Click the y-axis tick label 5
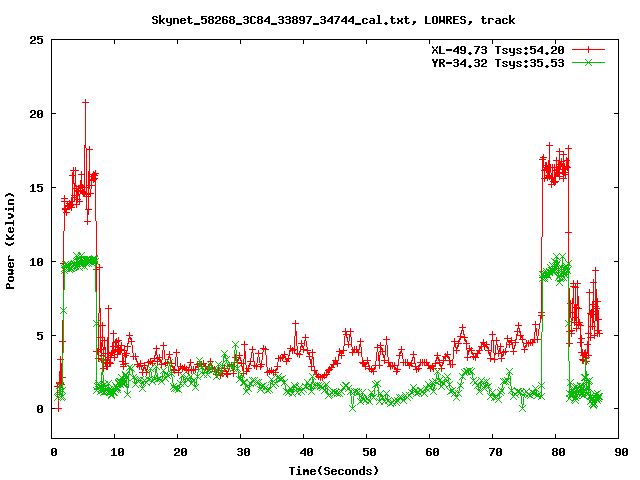This screenshot has width=640, height=480. tap(40, 336)
